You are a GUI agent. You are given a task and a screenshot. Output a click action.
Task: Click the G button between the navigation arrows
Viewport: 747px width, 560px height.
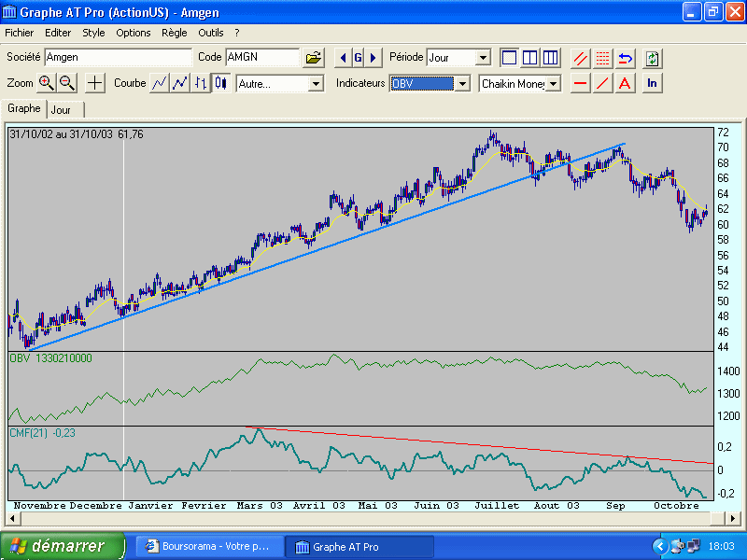coord(359,58)
